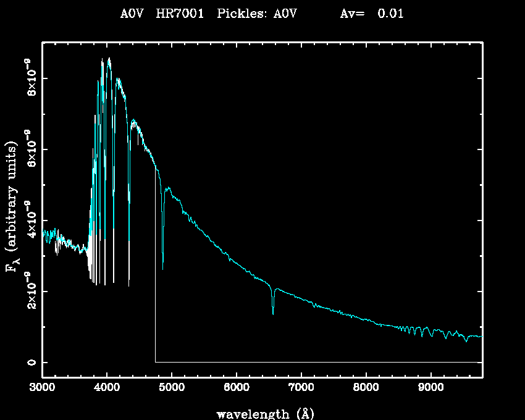The height and width of the screenshot is (420, 525).
Task: Click the 0 tick label on y-axis
Action: tap(30, 362)
